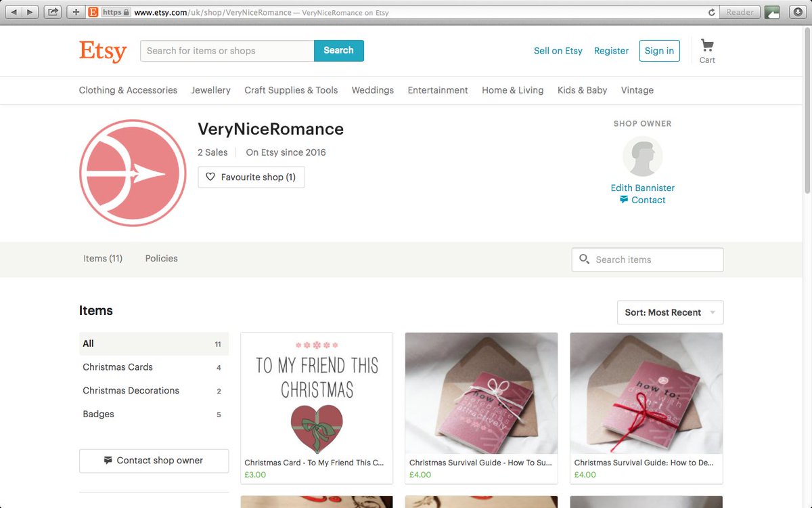Switch to the Items (11) tab

pos(103,259)
